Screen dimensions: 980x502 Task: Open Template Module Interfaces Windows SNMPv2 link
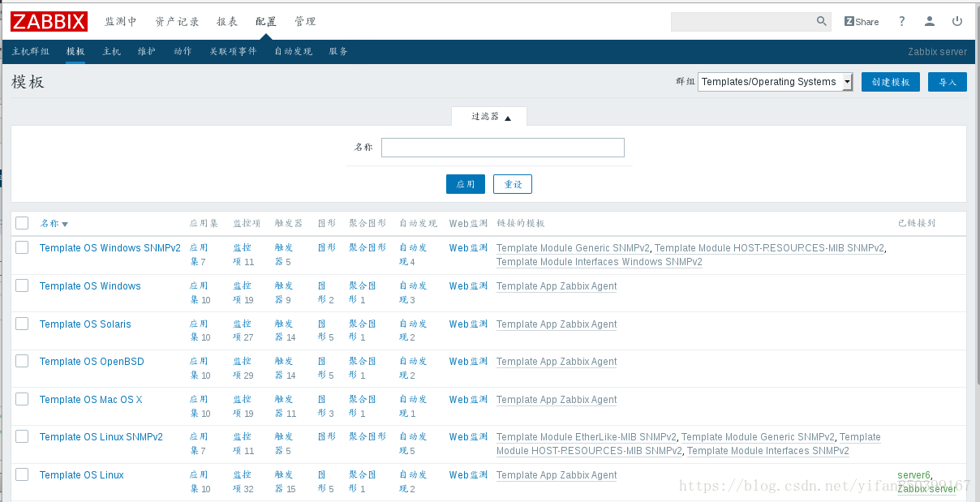coord(600,262)
